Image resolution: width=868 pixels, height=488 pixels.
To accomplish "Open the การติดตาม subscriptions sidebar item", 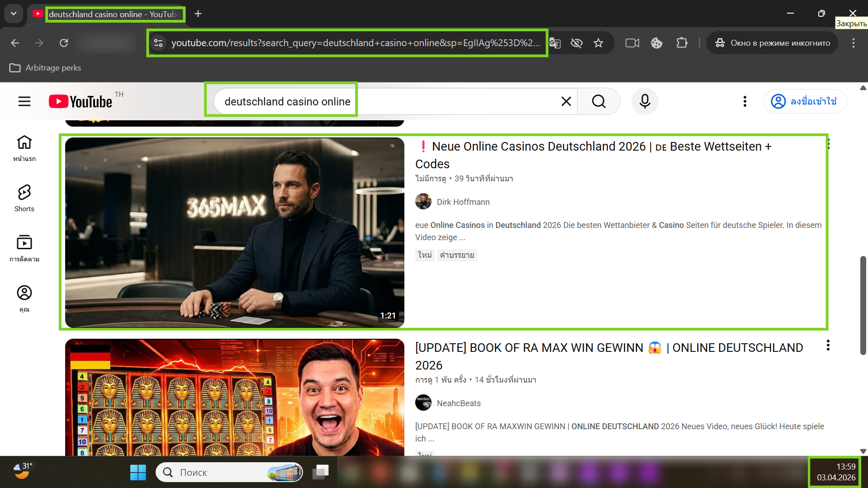I will click(24, 248).
